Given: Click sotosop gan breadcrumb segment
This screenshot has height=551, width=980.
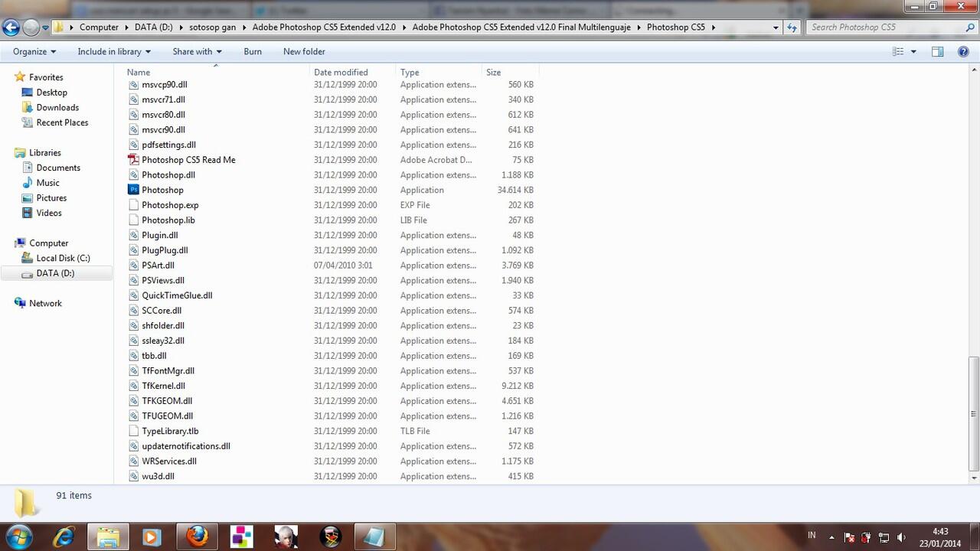Looking at the screenshot, I should click(212, 27).
